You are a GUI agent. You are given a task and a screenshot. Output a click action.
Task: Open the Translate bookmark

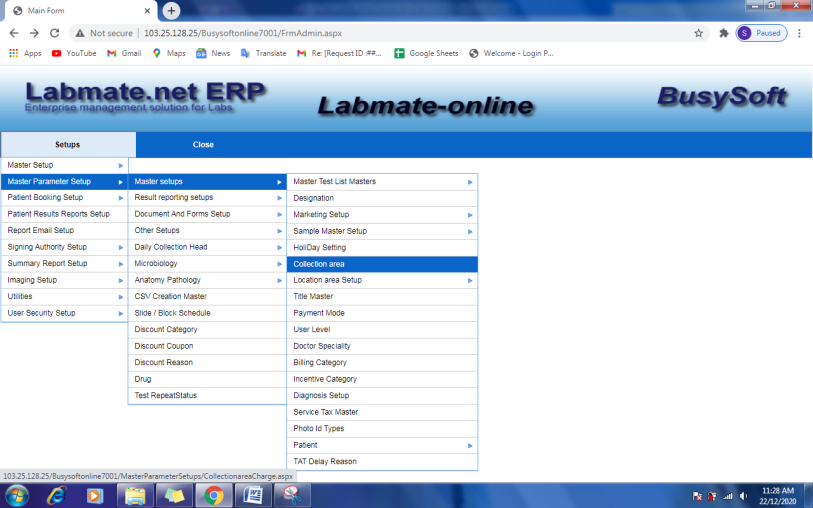click(263, 53)
